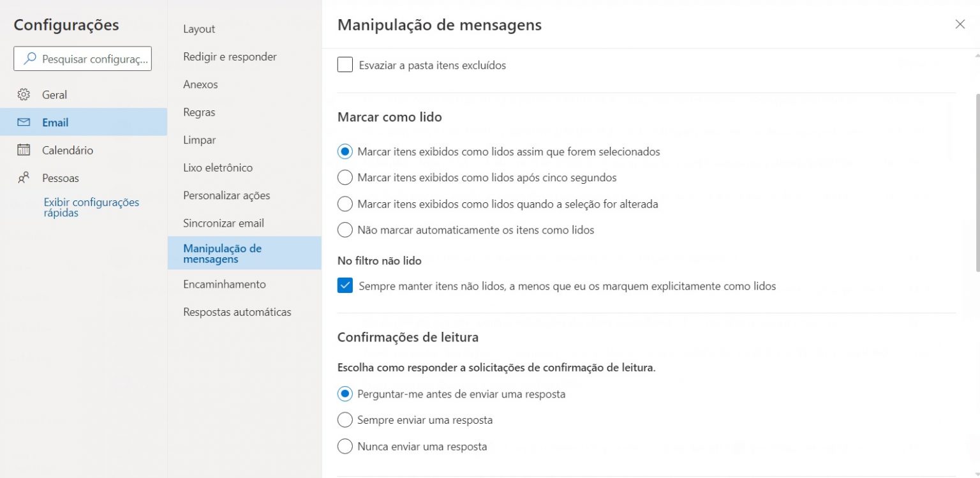Screen dimensions: 980x478
Task: Click the Geral gear icon
Action: [24, 94]
